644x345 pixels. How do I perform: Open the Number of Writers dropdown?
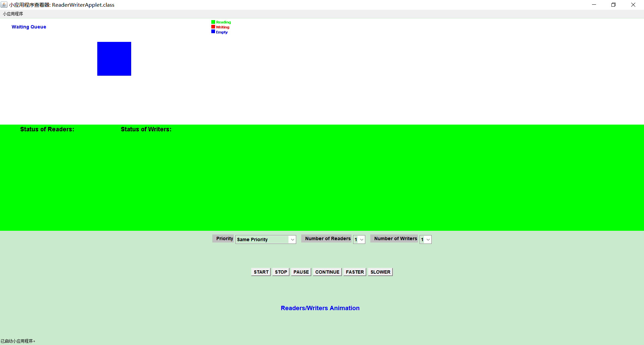(426, 239)
